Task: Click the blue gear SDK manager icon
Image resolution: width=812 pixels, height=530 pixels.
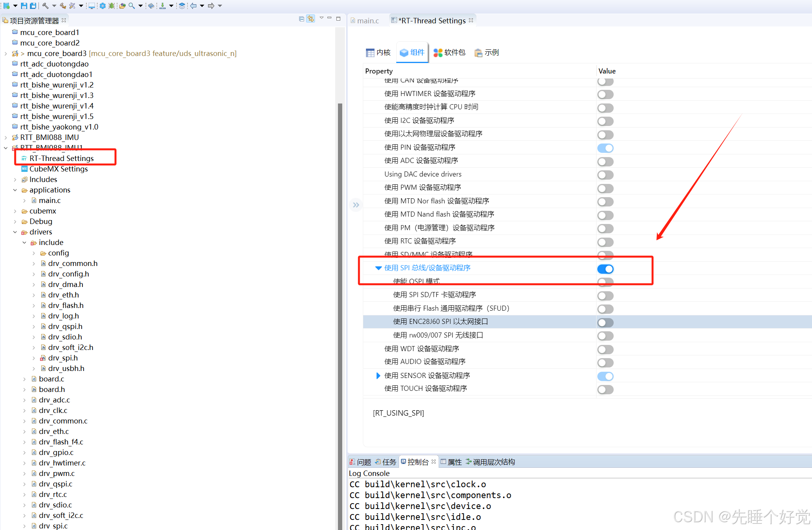Action: coord(102,5)
